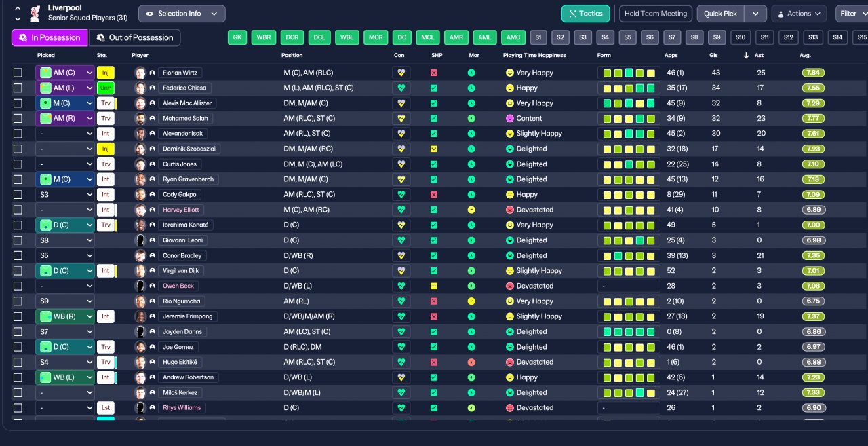Open Alexander Isak's empty picked dropdown

point(64,134)
